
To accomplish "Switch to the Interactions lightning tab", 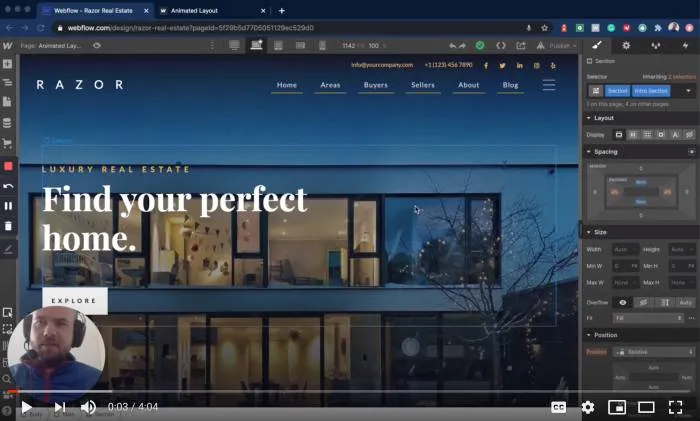I will pos(685,46).
